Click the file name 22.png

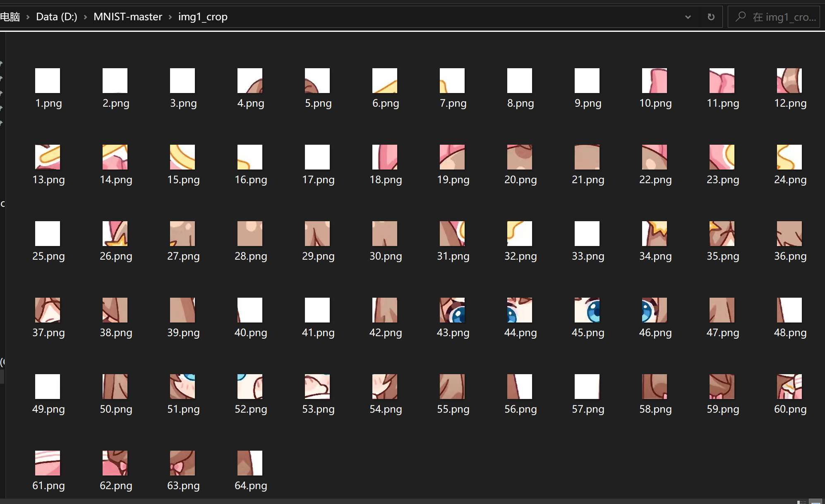(655, 180)
